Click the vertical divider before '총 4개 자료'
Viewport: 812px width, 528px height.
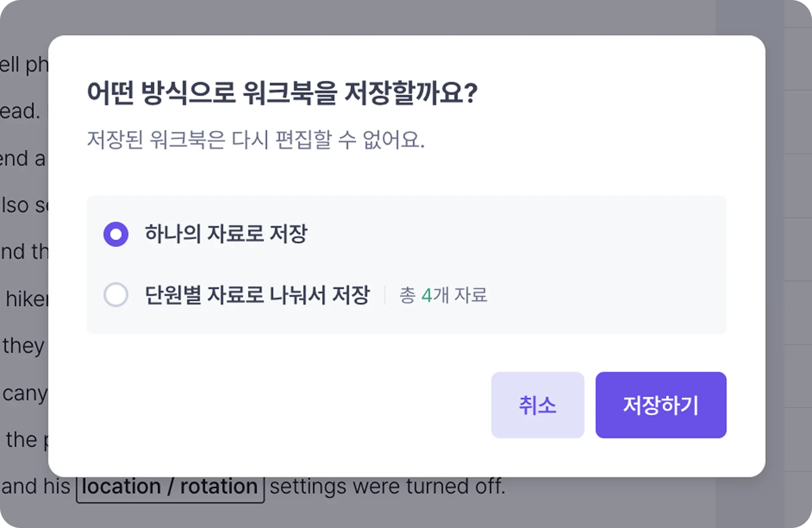click(385, 295)
